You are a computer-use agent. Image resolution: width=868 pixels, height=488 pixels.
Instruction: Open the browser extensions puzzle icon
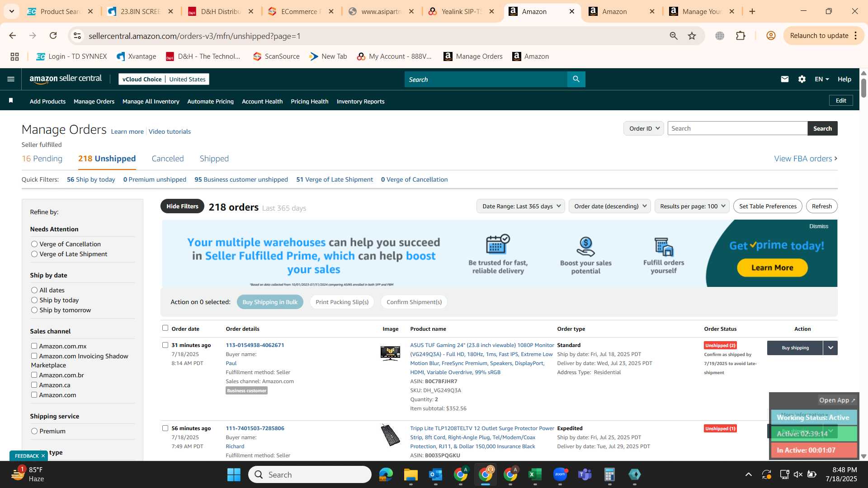[741, 36]
